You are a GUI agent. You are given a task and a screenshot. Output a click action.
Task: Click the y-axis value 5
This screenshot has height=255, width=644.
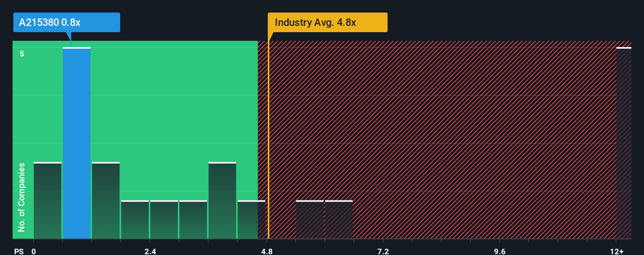tap(22, 54)
